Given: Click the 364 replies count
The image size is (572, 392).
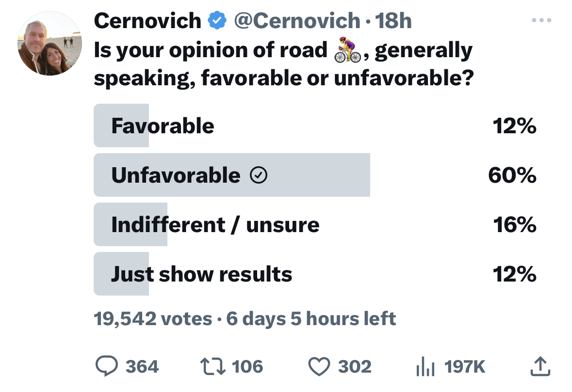Looking at the screenshot, I should (x=142, y=366).
